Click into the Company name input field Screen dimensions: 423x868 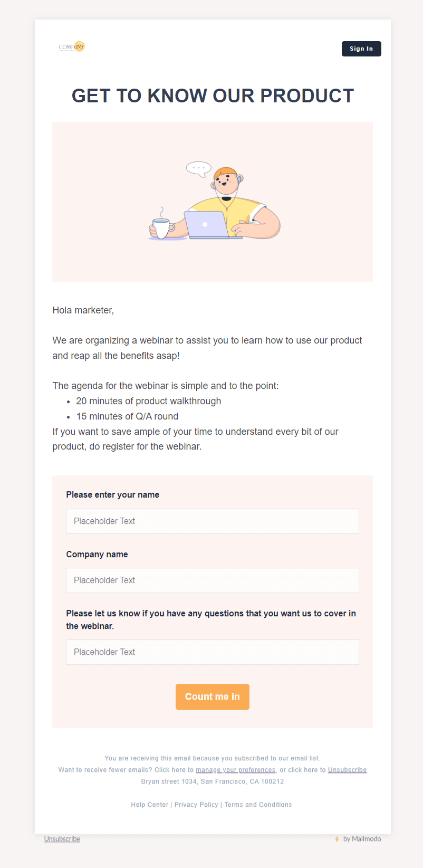[x=212, y=580]
